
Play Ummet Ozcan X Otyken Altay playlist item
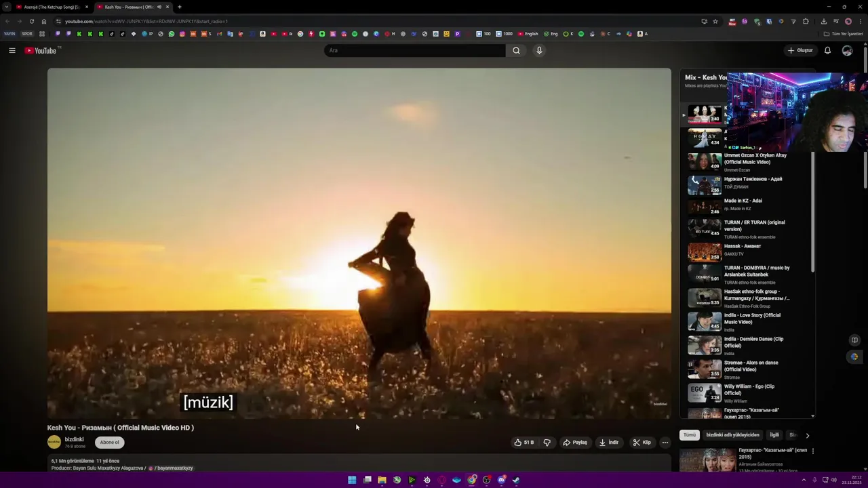click(749, 162)
